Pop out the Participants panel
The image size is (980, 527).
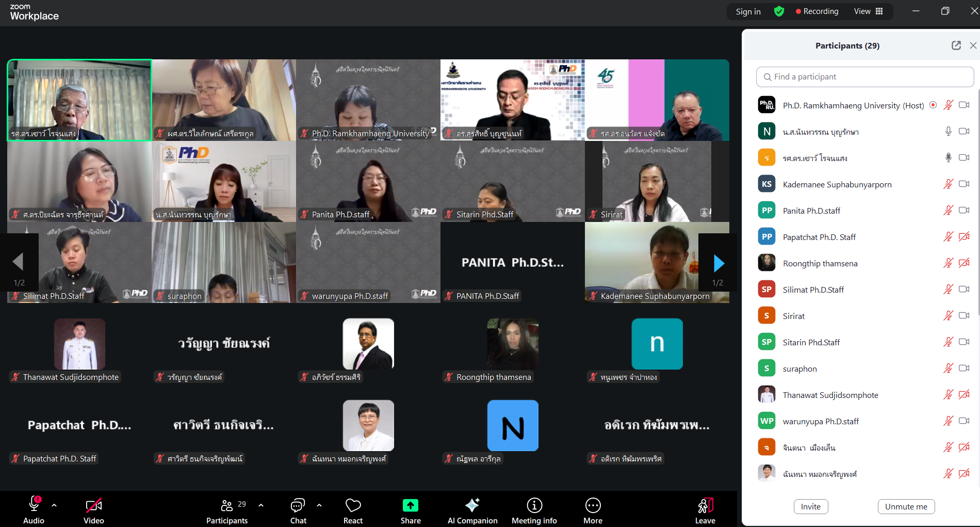pyautogui.click(x=956, y=45)
